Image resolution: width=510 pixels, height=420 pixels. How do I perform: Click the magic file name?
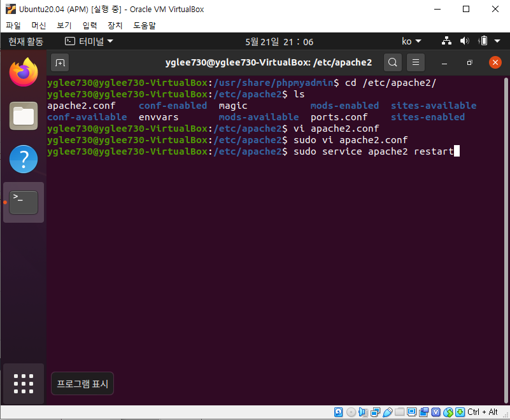(x=233, y=106)
